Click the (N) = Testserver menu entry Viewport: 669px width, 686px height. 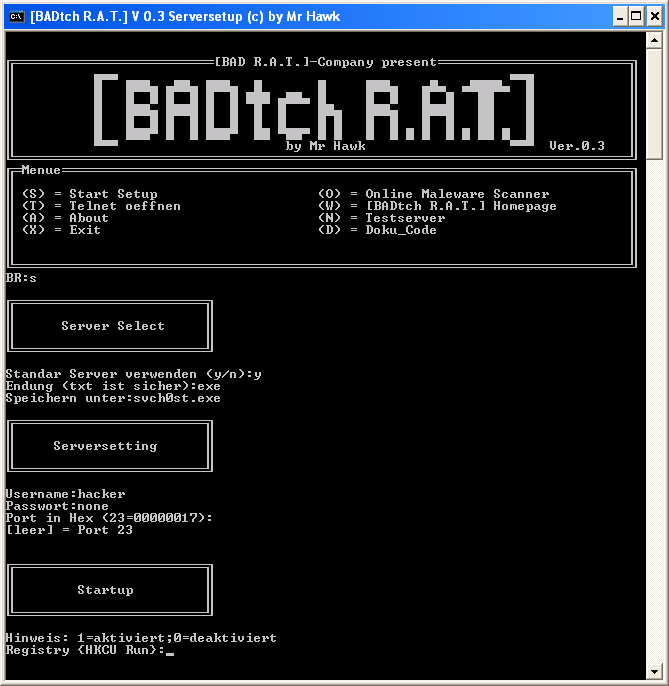pyautogui.click(x=381, y=218)
